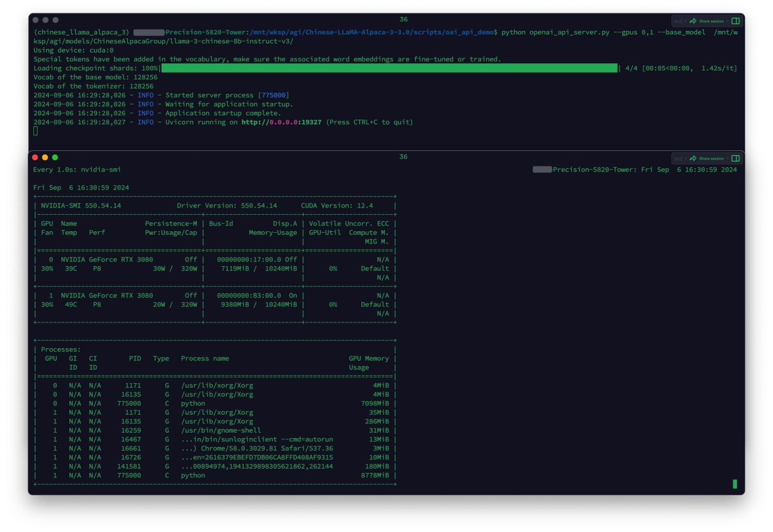This screenshot has width=773, height=532.
Task: Click Xorg process memory value '286MiB'
Action: 377,422
